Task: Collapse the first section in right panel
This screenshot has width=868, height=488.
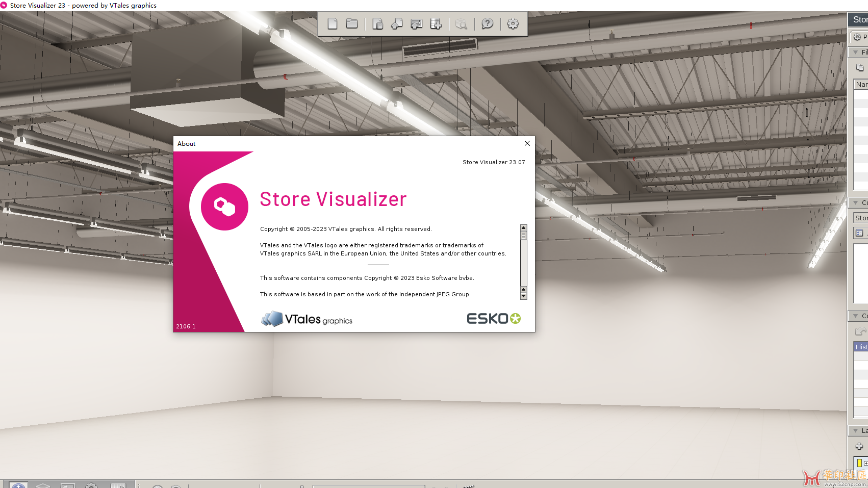Action: (856, 53)
